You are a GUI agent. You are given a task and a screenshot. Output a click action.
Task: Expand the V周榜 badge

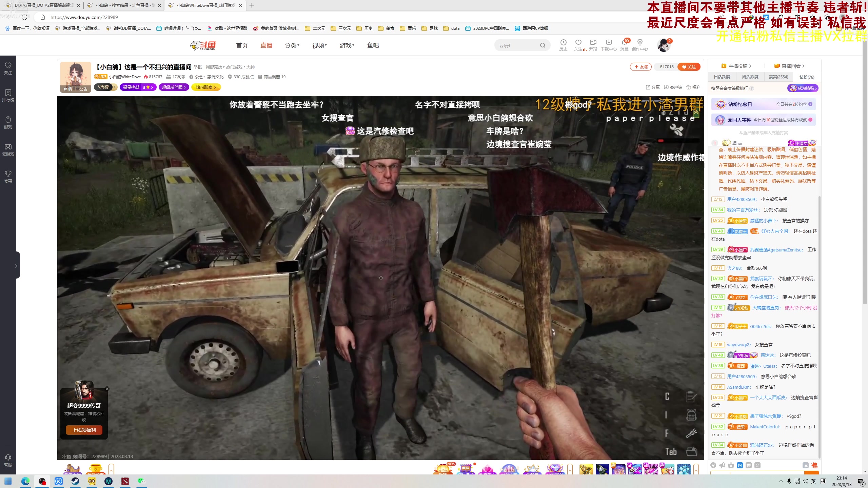pos(105,87)
